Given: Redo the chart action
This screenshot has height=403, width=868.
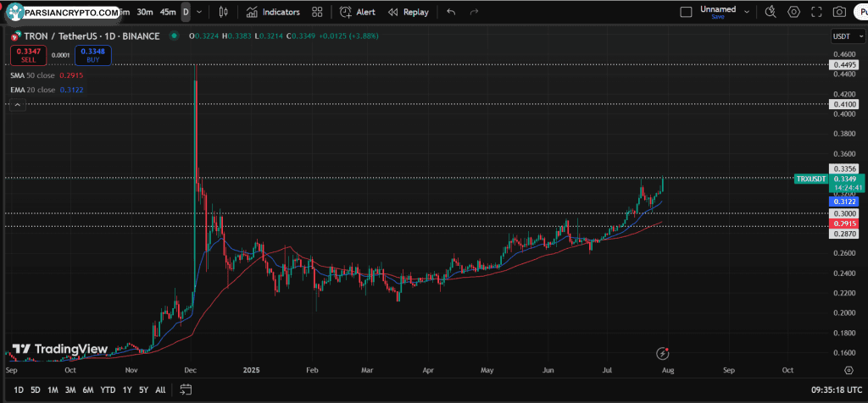Looking at the screenshot, I should pyautogui.click(x=474, y=12).
